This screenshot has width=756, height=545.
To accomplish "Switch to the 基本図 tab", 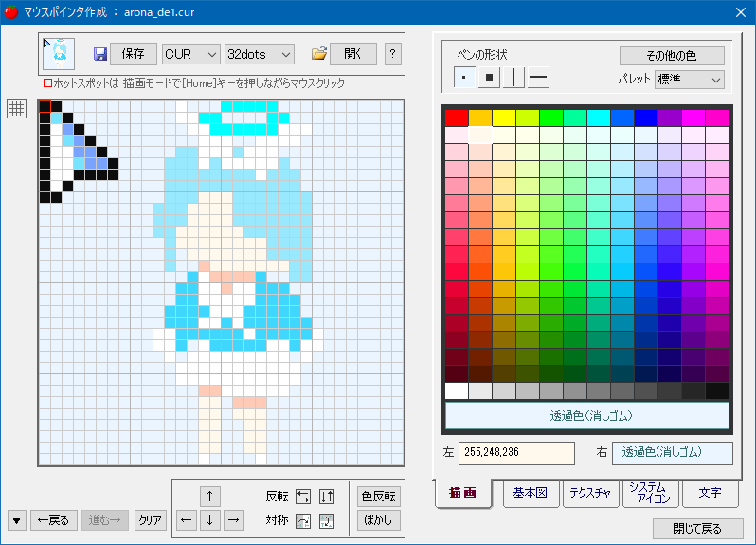I will [x=531, y=493].
